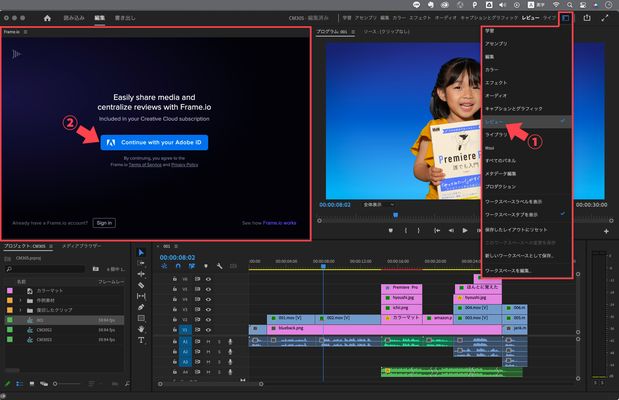
Task: Choose ライブラリ in workspace dropdown
Action: pos(527,135)
